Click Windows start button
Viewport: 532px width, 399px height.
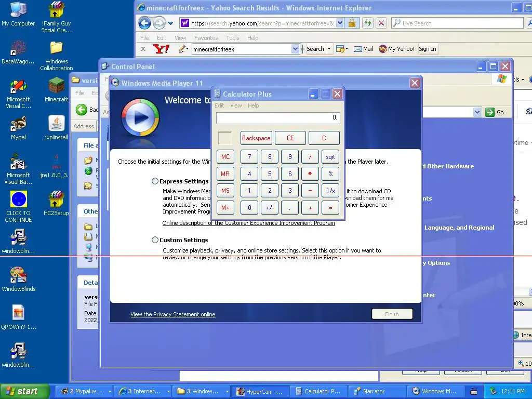click(x=24, y=391)
